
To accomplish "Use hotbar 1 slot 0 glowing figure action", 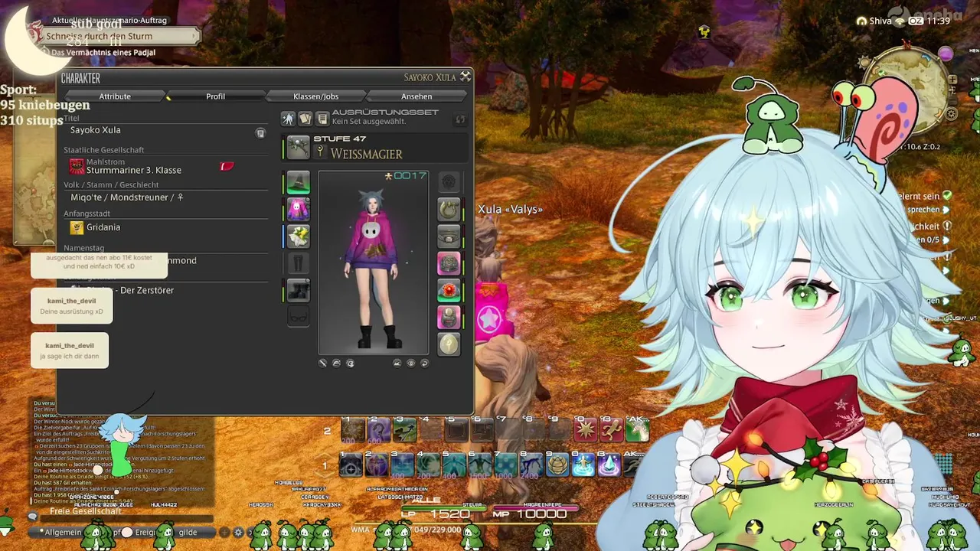I will pos(584,464).
